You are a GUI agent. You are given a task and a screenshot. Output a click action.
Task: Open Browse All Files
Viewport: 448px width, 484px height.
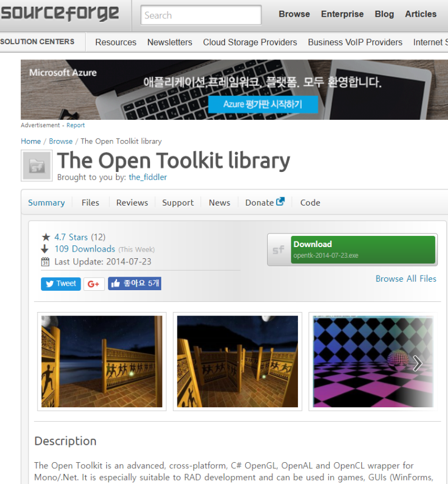[406, 278]
